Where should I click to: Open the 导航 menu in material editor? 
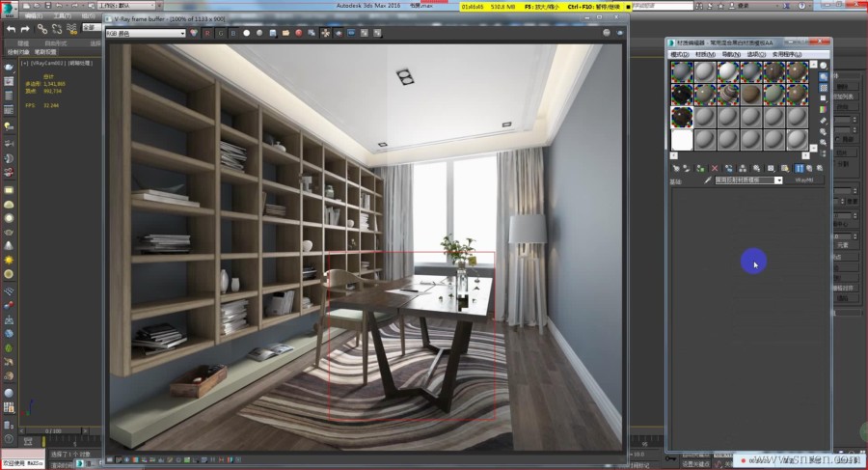pyautogui.click(x=731, y=54)
